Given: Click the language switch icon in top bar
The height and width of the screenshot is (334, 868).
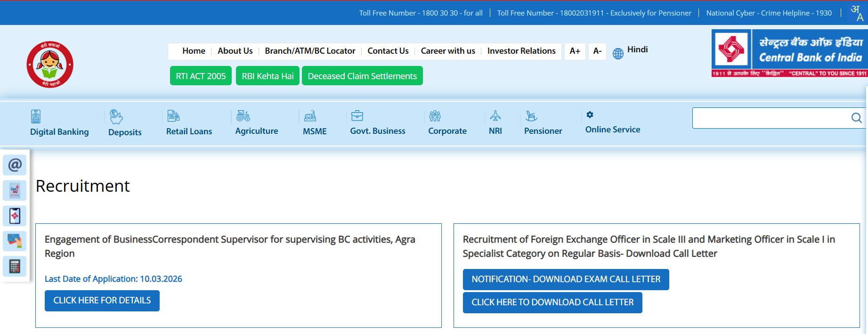Looking at the screenshot, I should coord(857,13).
